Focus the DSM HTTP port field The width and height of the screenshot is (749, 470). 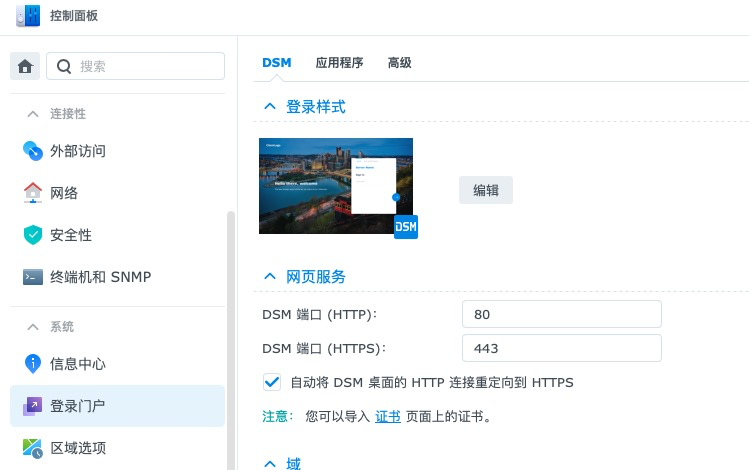(562, 314)
